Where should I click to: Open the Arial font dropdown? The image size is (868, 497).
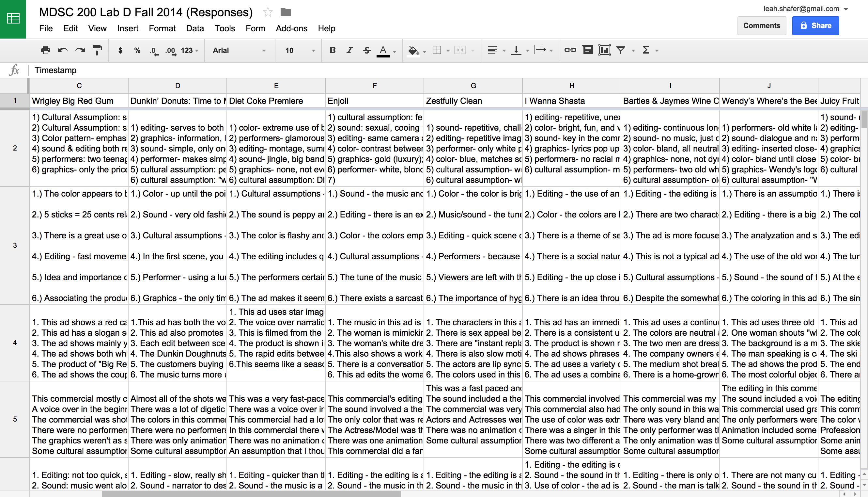(x=239, y=51)
